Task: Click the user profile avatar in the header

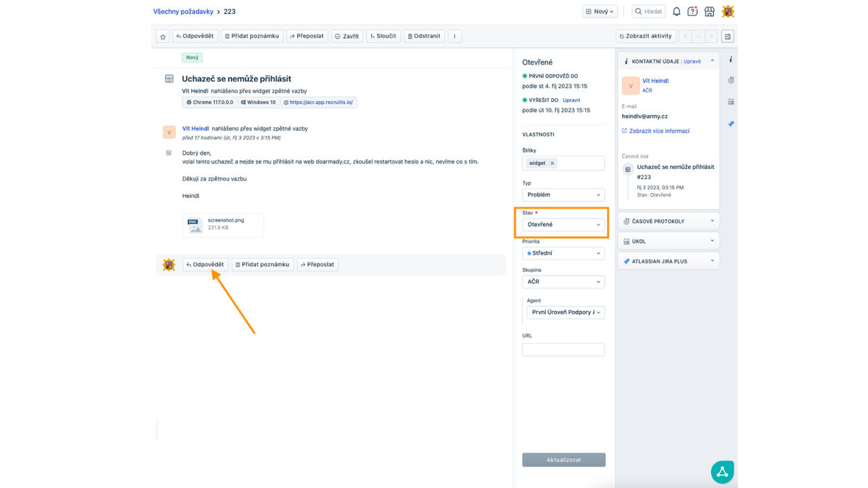Action: 728,12
